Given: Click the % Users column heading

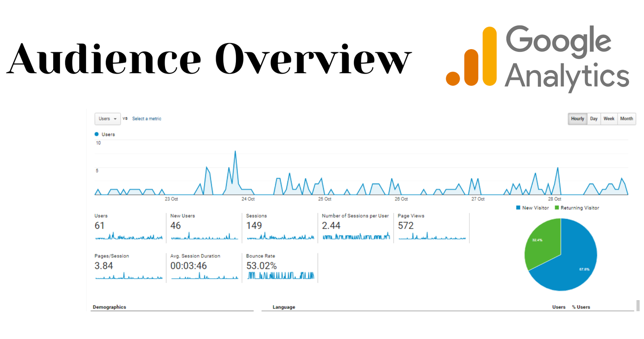Looking at the screenshot, I should pyautogui.click(x=581, y=307).
